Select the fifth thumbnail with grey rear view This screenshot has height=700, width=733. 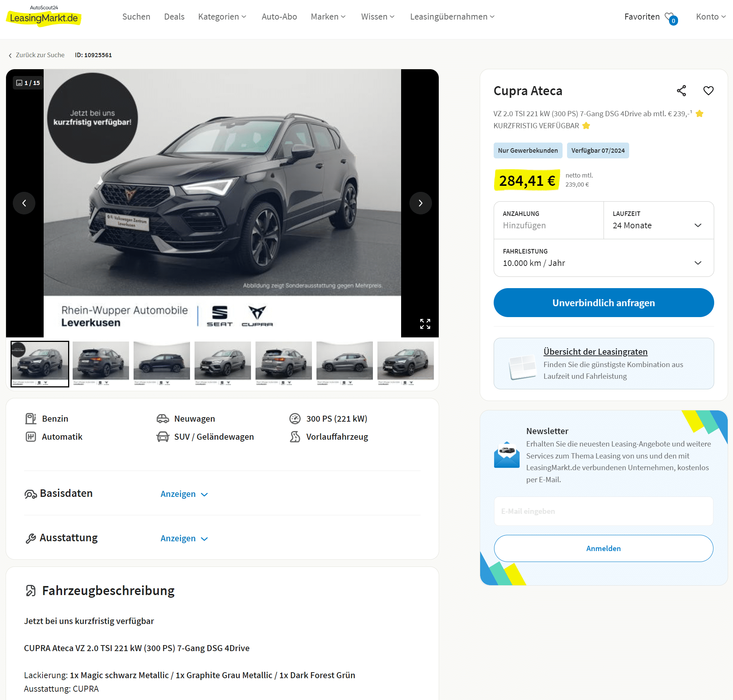pos(284,364)
